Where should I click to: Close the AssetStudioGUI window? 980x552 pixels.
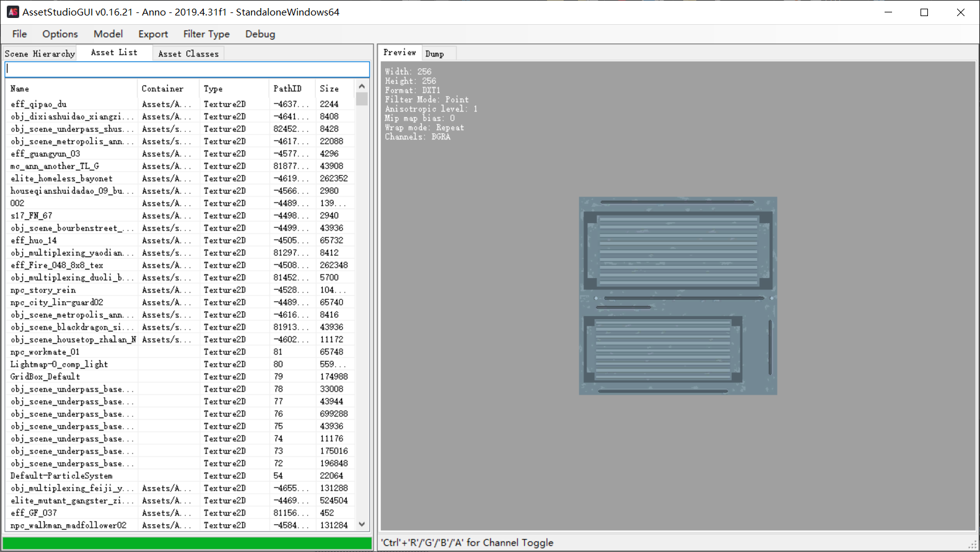961,12
